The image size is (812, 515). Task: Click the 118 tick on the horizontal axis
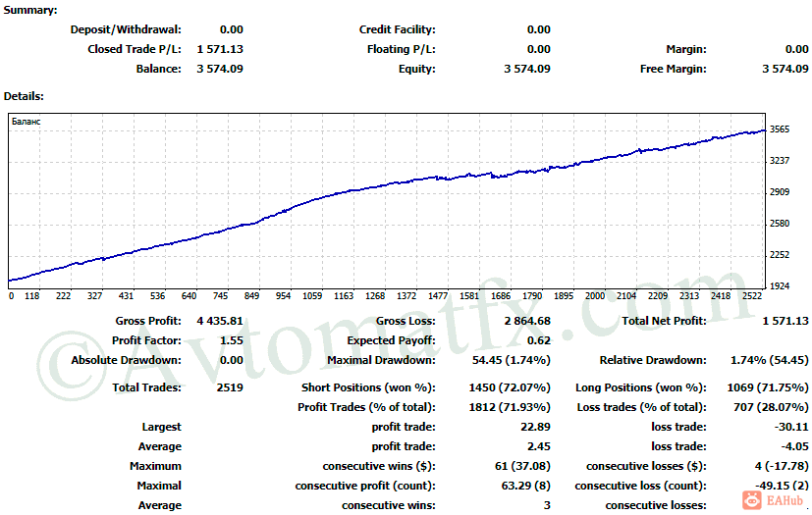coord(32,296)
